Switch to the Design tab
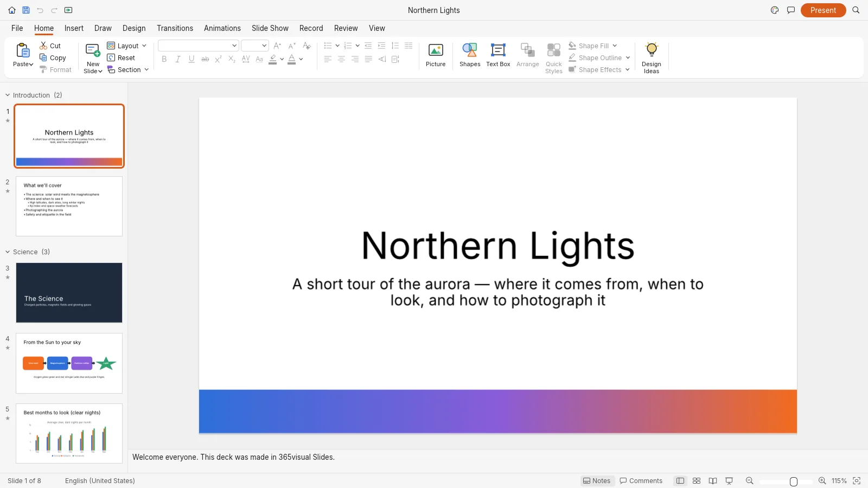Screen dimensions: 868x488 click(x=134, y=28)
